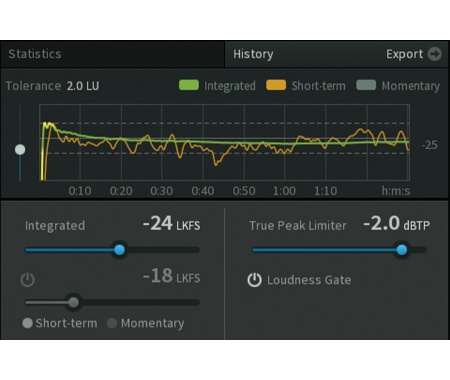This screenshot has height=380, width=450.
Task: Toggle the Loudness Gate power icon
Action: pyautogui.click(x=254, y=280)
